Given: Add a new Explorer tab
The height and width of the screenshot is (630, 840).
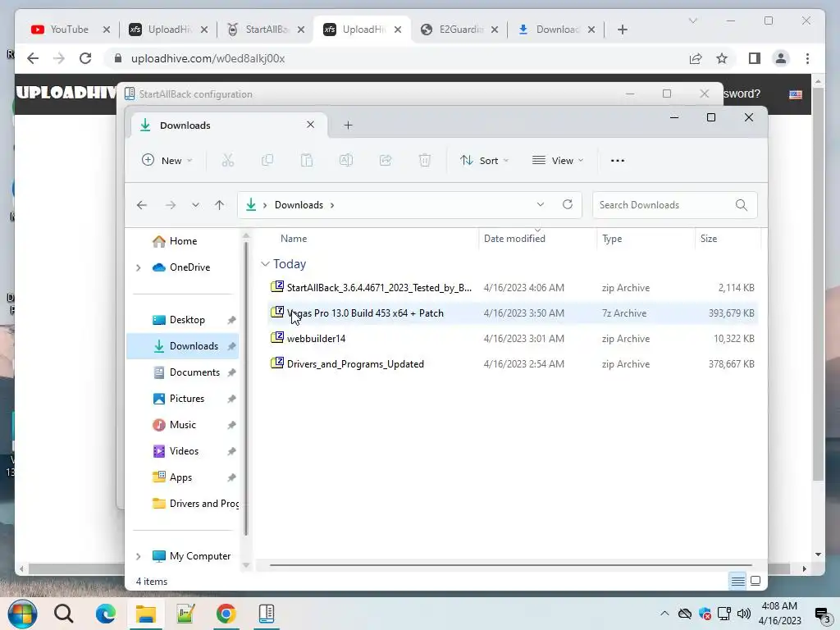Looking at the screenshot, I should tap(348, 125).
